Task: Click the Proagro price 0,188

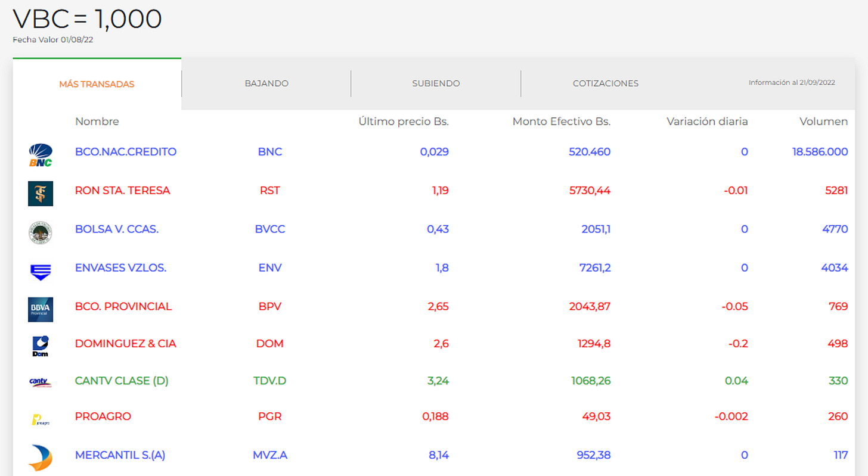Action: point(435,416)
